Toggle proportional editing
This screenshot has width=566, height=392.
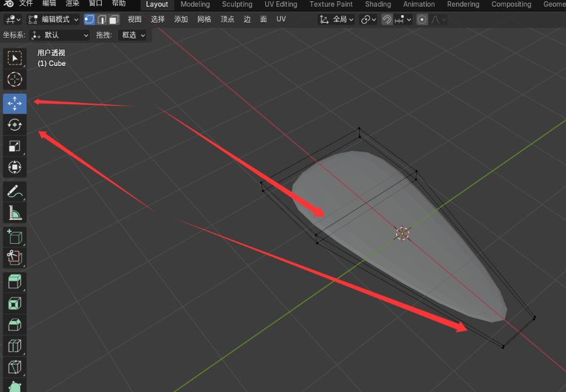pyautogui.click(x=422, y=19)
